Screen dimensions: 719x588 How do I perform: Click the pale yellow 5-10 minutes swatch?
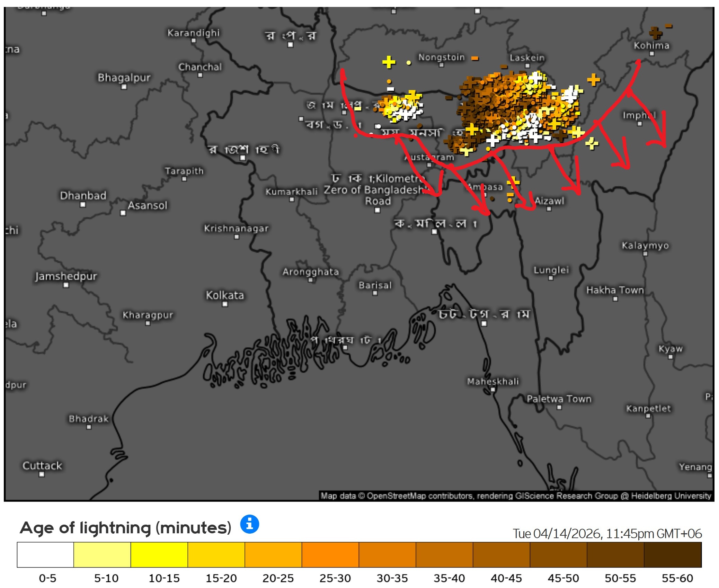[x=102, y=555]
